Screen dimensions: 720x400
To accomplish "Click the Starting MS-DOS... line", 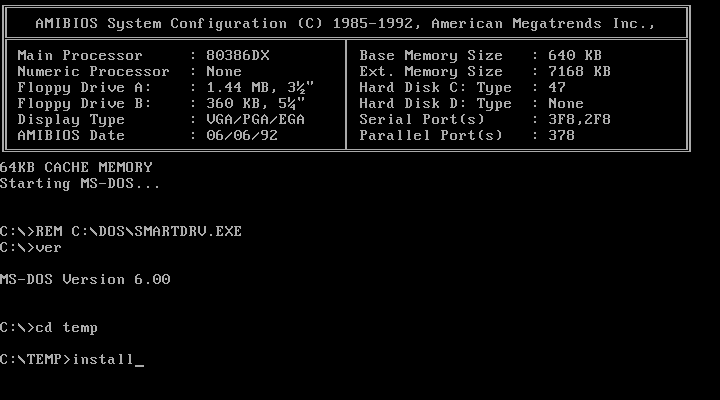I will [80, 184].
